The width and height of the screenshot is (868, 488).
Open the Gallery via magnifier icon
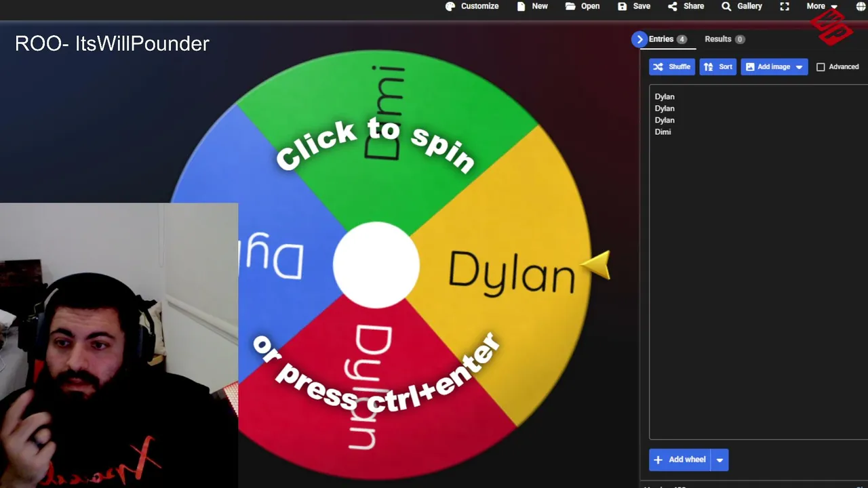click(726, 6)
